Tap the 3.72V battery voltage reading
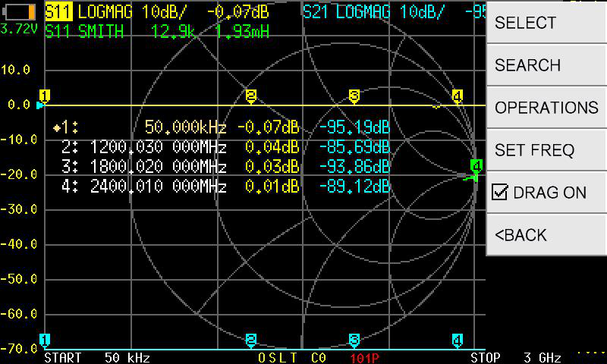607x364 pixels. pyautogui.click(x=18, y=29)
